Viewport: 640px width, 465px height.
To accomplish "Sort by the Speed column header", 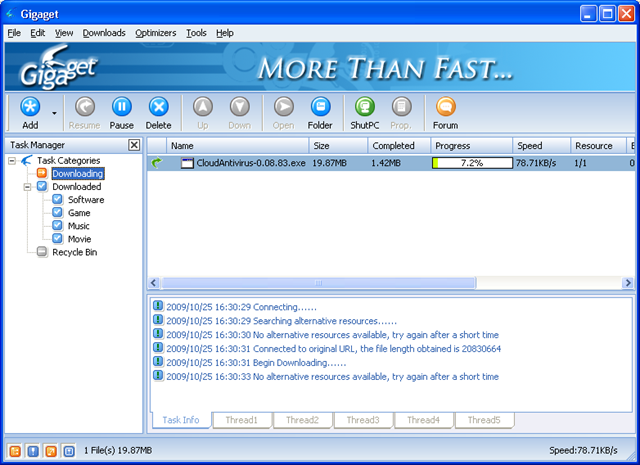I will click(x=542, y=146).
